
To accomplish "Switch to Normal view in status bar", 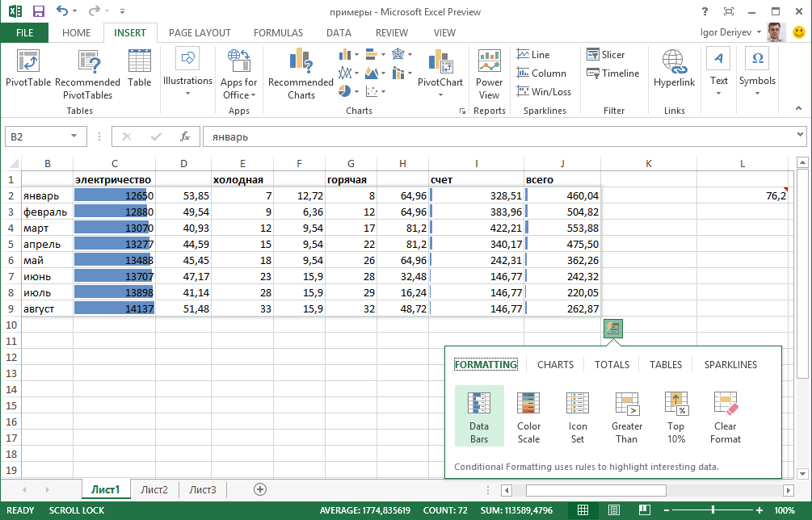I will coord(583,510).
